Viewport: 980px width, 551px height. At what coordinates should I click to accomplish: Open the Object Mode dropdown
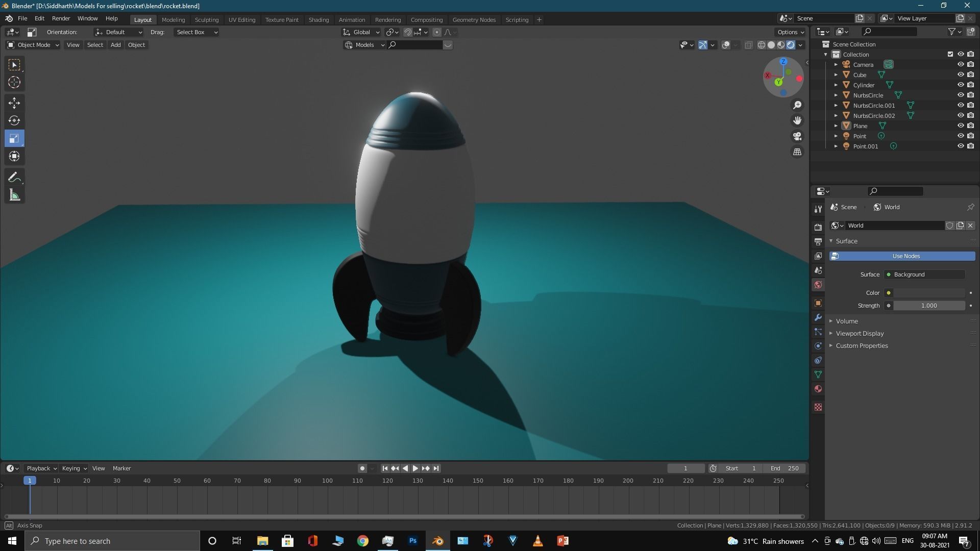click(33, 45)
